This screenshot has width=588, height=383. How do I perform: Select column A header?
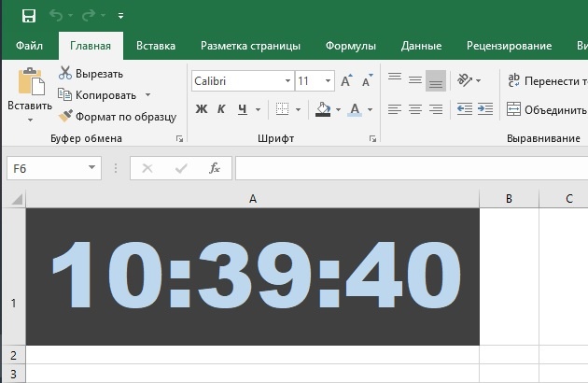click(253, 199)
